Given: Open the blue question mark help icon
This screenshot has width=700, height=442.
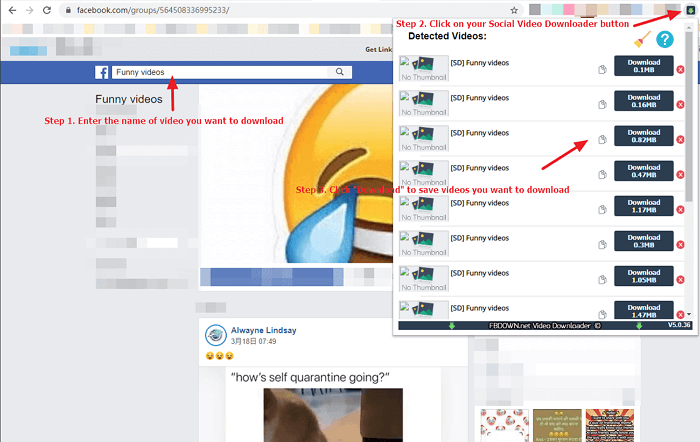Looking at the screenshot, I should pos(664,40).
